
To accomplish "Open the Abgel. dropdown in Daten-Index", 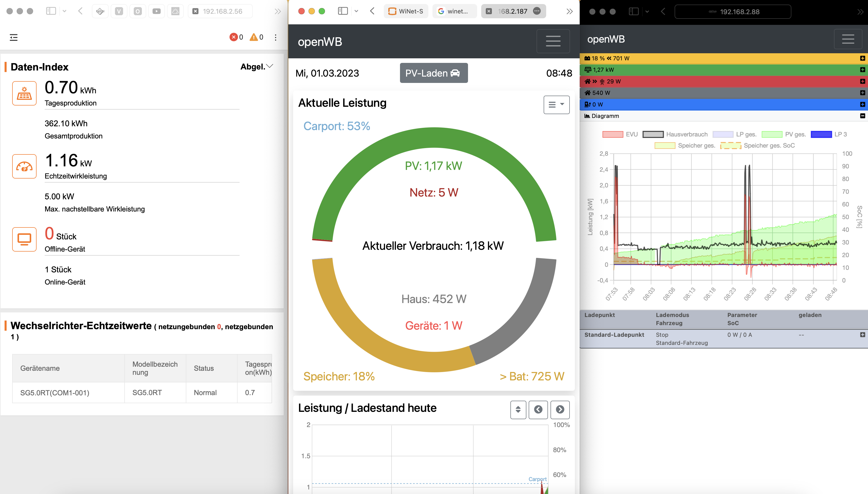I will (257, 66).
